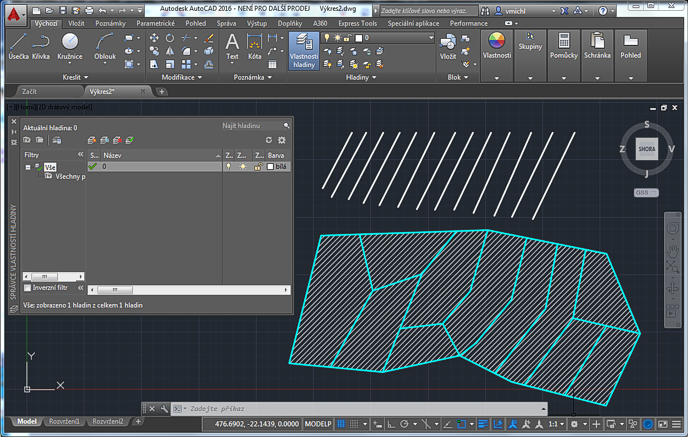The width and height of the screenshot is (688, 437).
Task: Click the Autodesk Exchange X icon
Action: tap(565, 11)
